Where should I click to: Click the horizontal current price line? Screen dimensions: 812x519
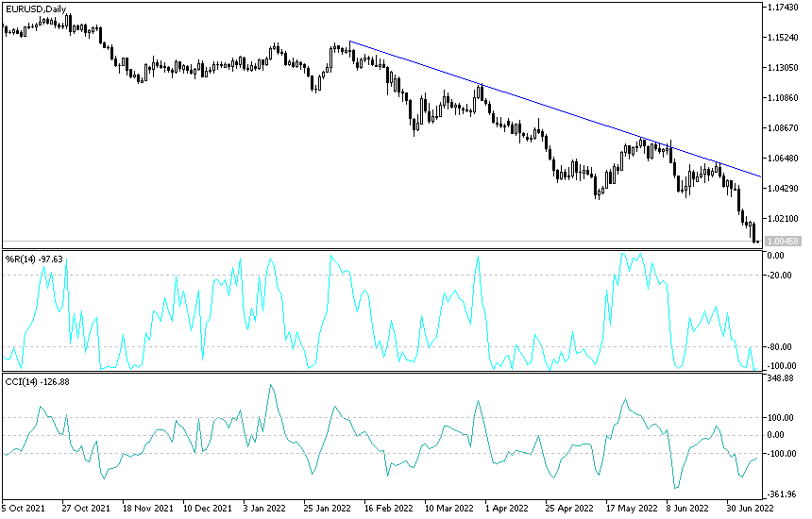pyautogui.click(x=382, y=242)
